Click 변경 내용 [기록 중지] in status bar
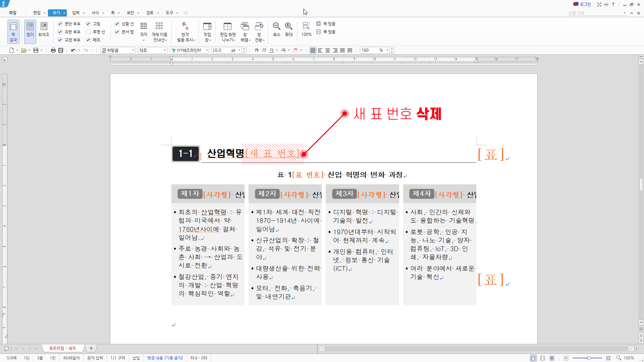This screenshot has width=644, height=362. pos(165,358)
